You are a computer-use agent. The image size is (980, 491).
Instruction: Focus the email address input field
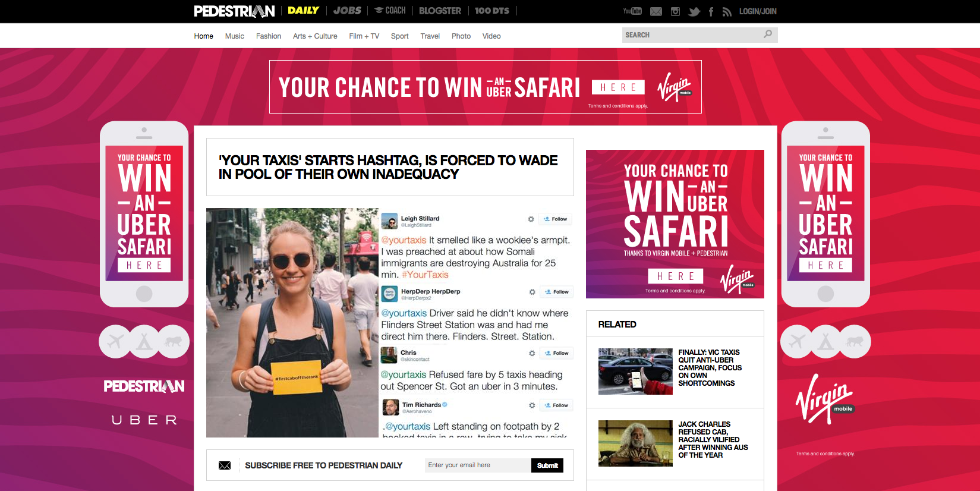(478, 465)
